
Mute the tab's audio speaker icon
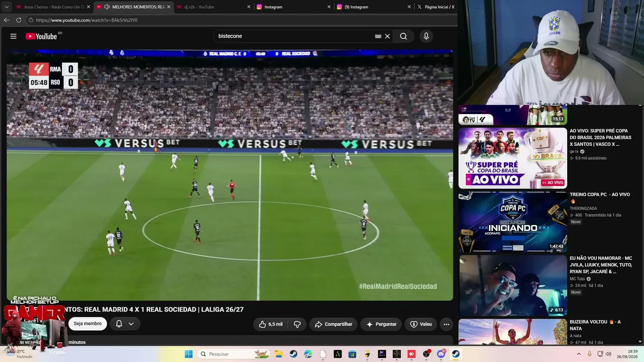[x=107, y=7]
